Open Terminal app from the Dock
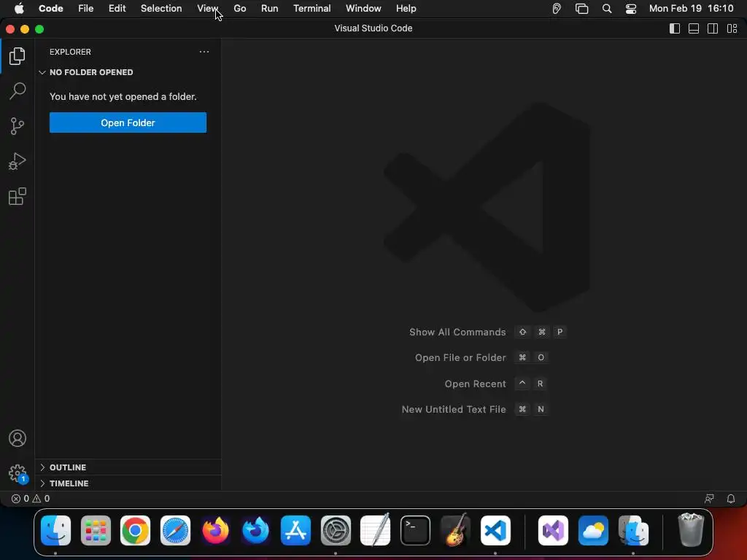The image size is (747, 560). coord(415,531)
